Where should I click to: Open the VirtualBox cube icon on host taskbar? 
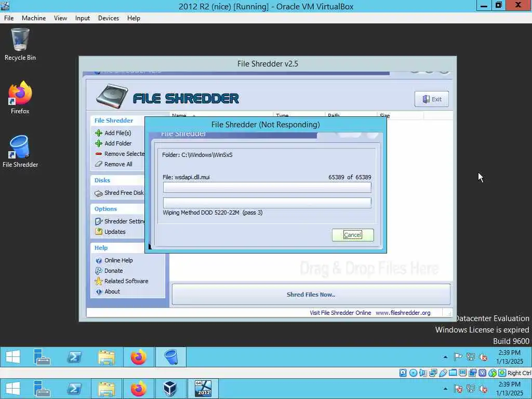tap(170, 389)
